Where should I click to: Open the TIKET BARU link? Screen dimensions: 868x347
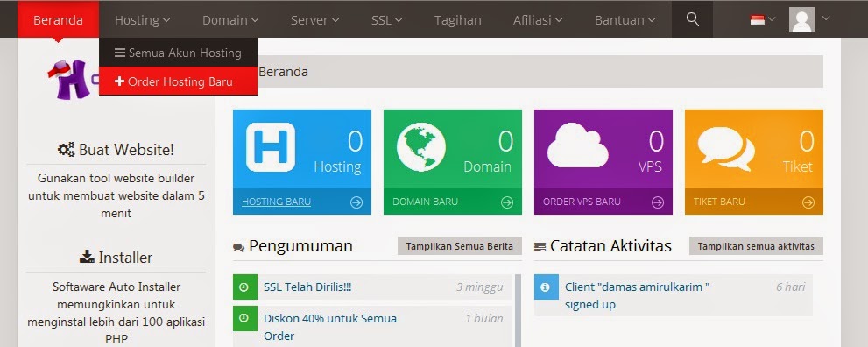click(719, 202)
